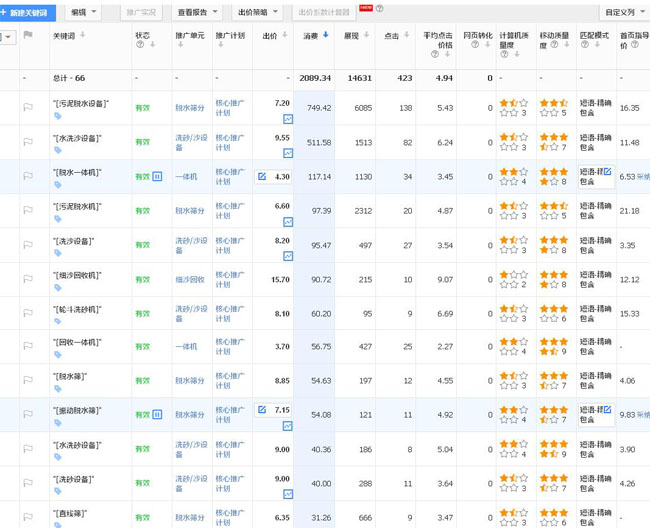This screenshot has width=650, height=528.
Task: Sort by 出价 column arrow
Action: (284, 35)
